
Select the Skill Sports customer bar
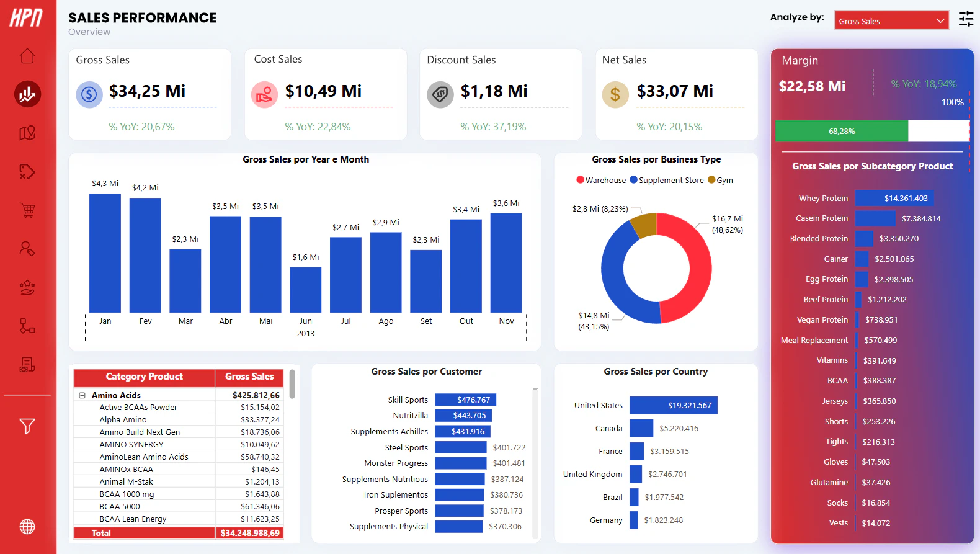(466, 400)
